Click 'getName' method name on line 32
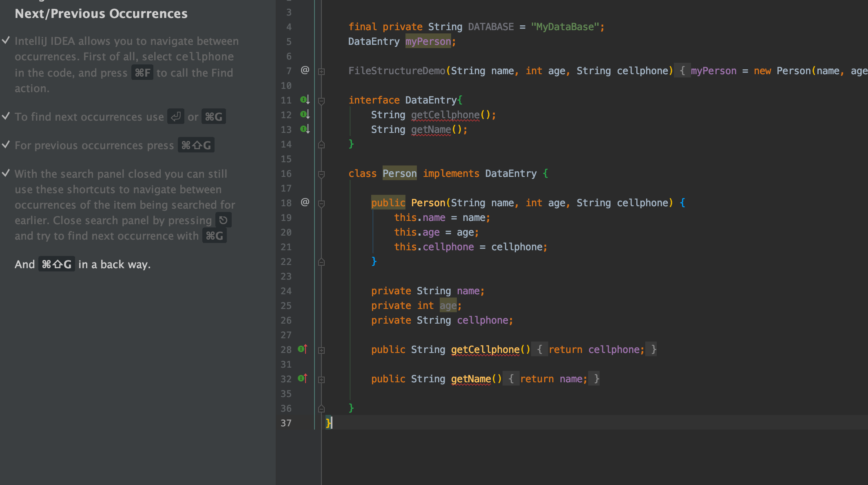This screenshot has width=868, height=485. [471, 379]
